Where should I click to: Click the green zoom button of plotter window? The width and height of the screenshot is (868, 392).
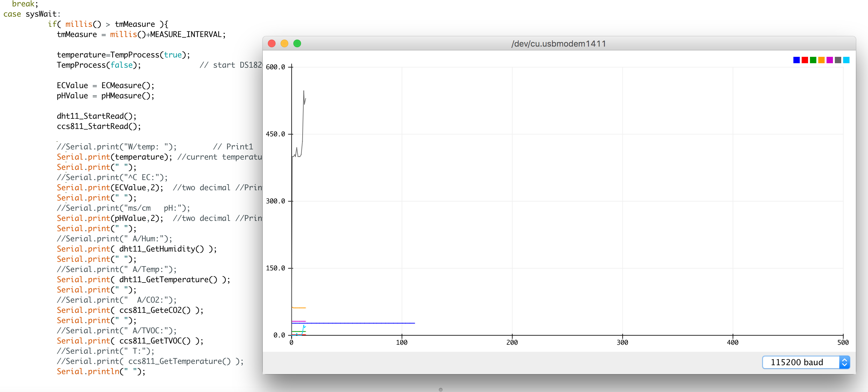297,43
